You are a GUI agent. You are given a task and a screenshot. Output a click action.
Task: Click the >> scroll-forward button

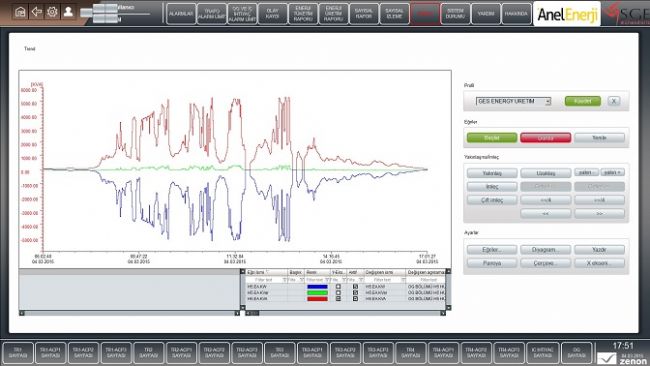click(x=599, y=213)
